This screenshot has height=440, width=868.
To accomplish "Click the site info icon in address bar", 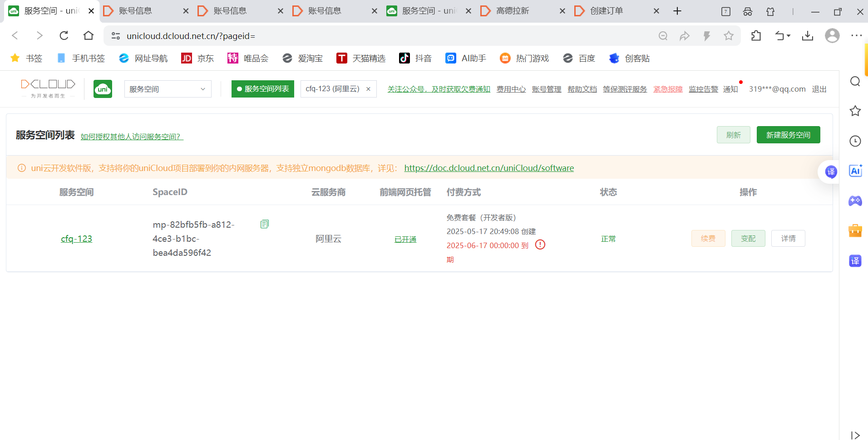I will [x=116, y=36].
